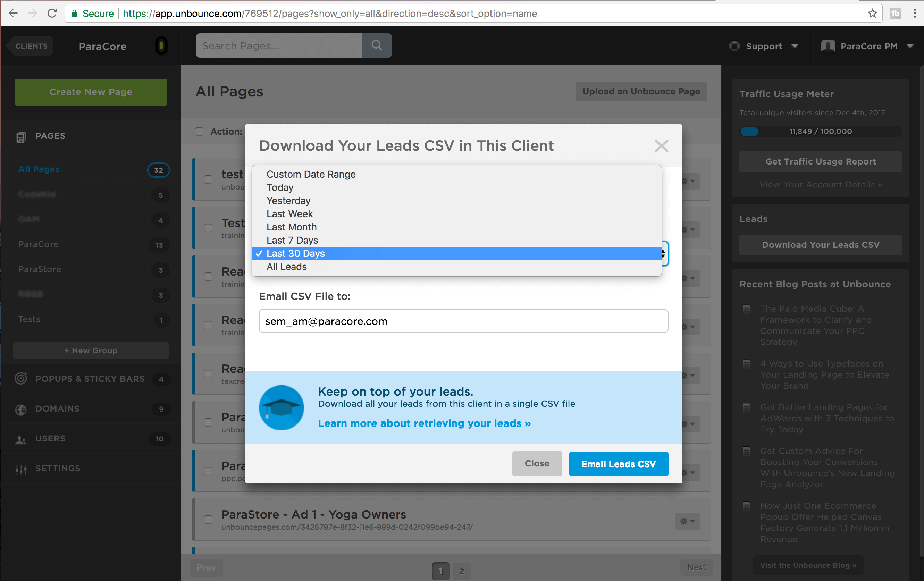Tick the checkbox on the taxcre page row
Image resolution: width=924 pixels, height=581 pixels.
point(208,374)
